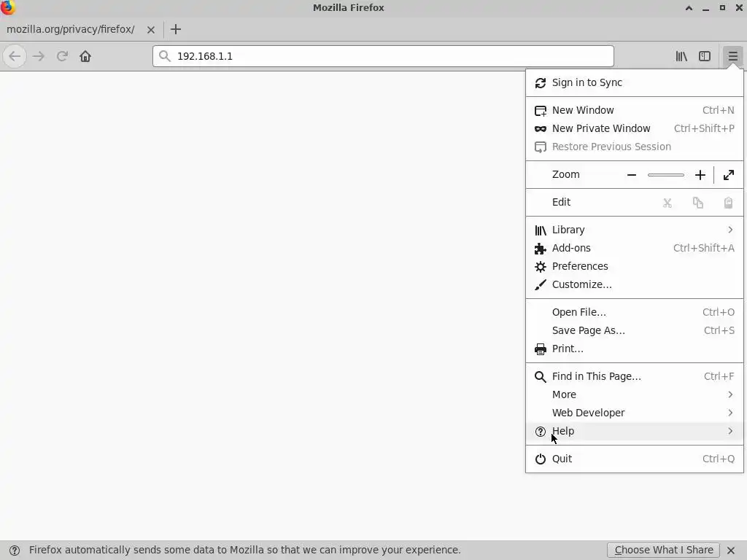Reset zoom level indicator in menu
747x560 pixels.
point(666,175)
